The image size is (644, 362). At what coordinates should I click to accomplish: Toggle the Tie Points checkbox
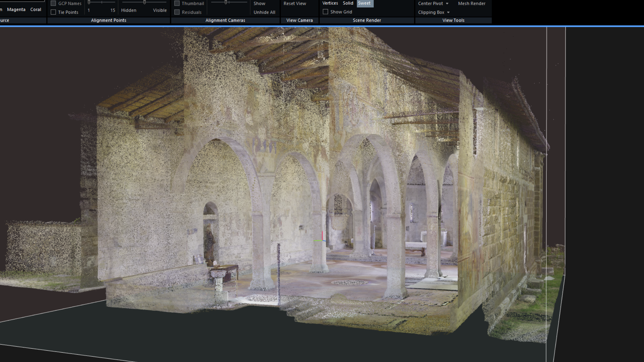click(x=53, y=12)
